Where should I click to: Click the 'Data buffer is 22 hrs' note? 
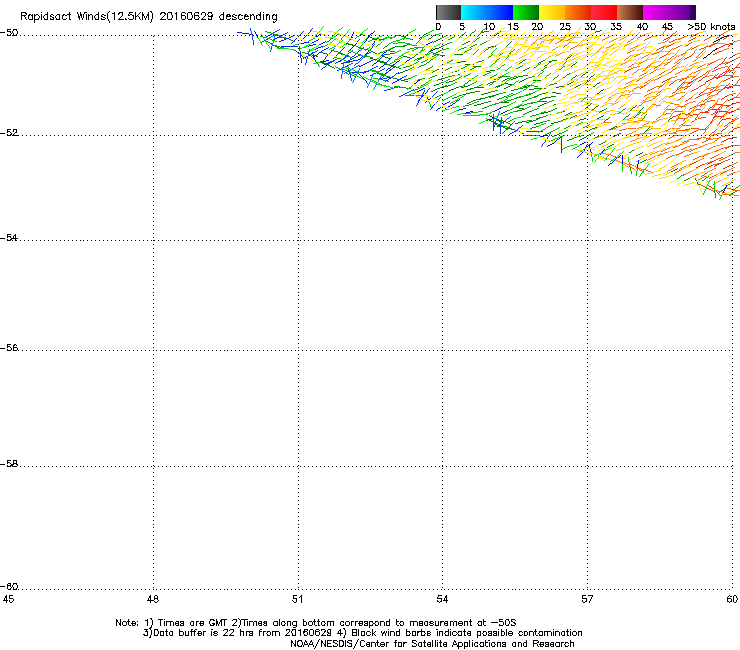204,633
